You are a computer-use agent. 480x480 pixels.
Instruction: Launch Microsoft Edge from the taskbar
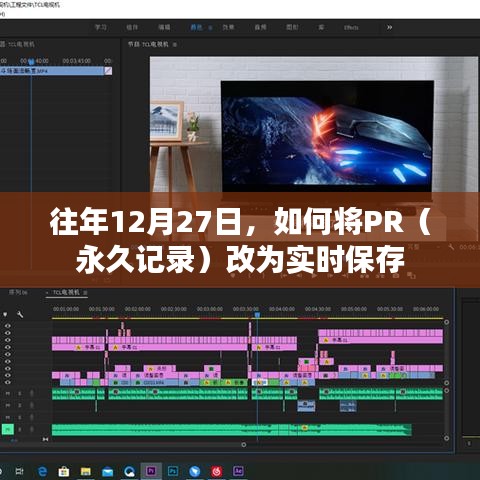click(42, 472)
